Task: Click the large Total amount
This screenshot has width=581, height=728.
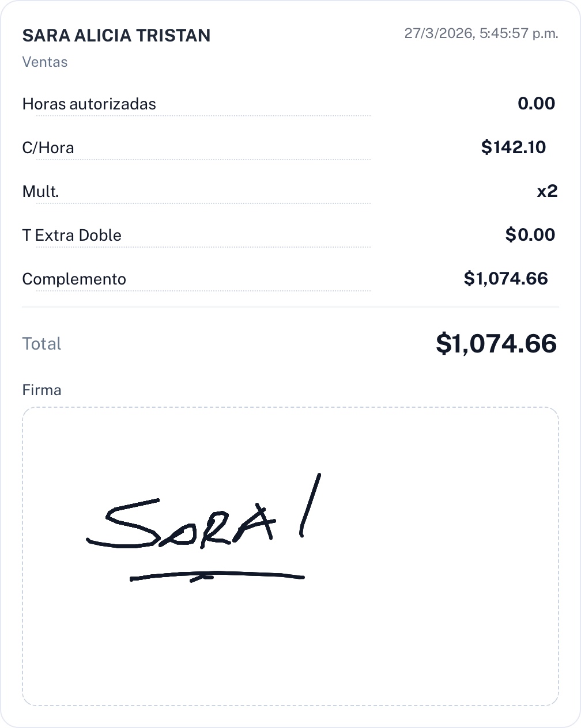Action: tap(496, 344)
